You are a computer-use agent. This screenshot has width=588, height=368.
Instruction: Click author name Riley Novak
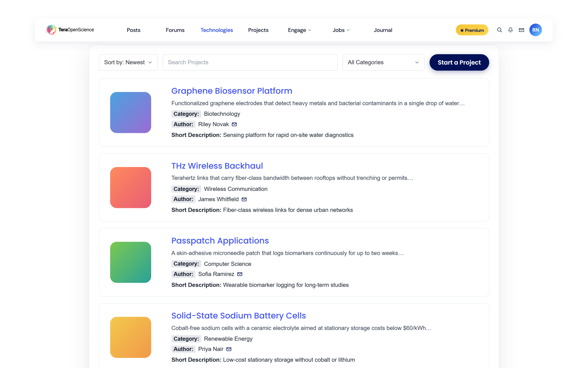click(x=213, y=124)
